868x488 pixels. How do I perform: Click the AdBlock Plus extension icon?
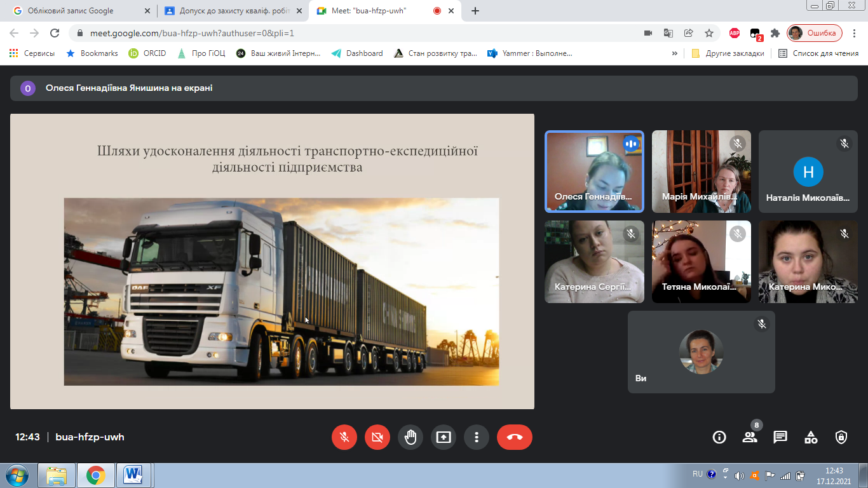(735, 33)
